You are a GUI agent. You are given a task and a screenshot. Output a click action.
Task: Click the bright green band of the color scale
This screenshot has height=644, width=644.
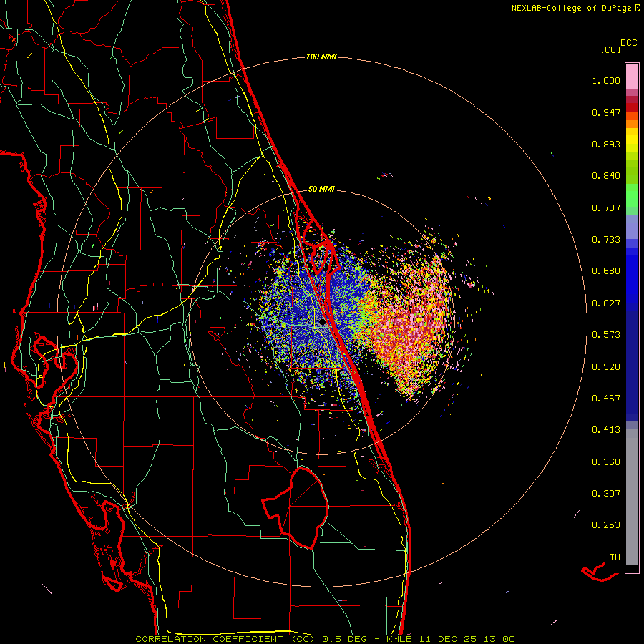pos(632,195)
